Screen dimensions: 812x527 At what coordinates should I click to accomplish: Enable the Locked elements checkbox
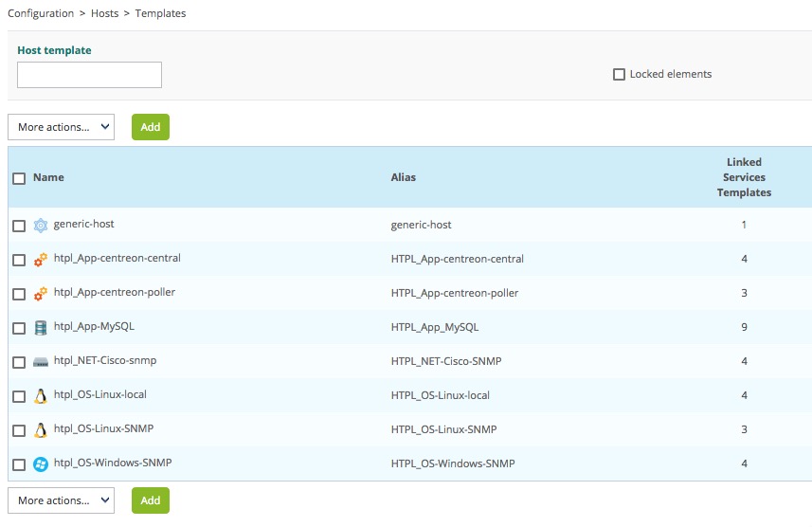point(620,75)
